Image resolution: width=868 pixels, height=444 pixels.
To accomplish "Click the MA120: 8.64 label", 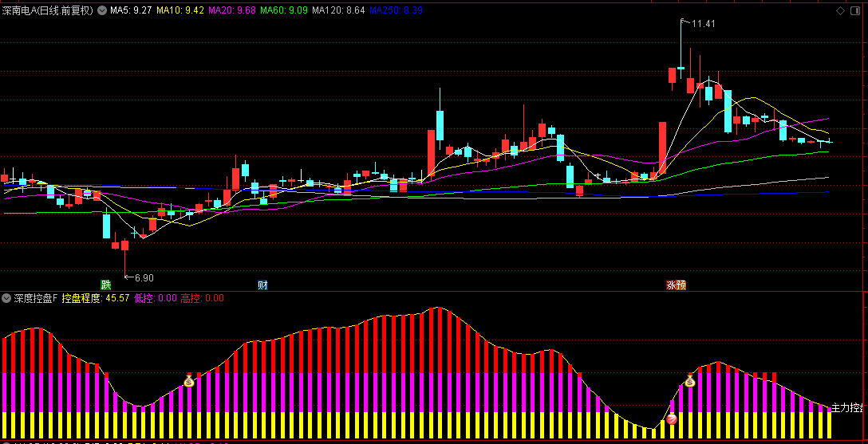I will pos(338,10).
